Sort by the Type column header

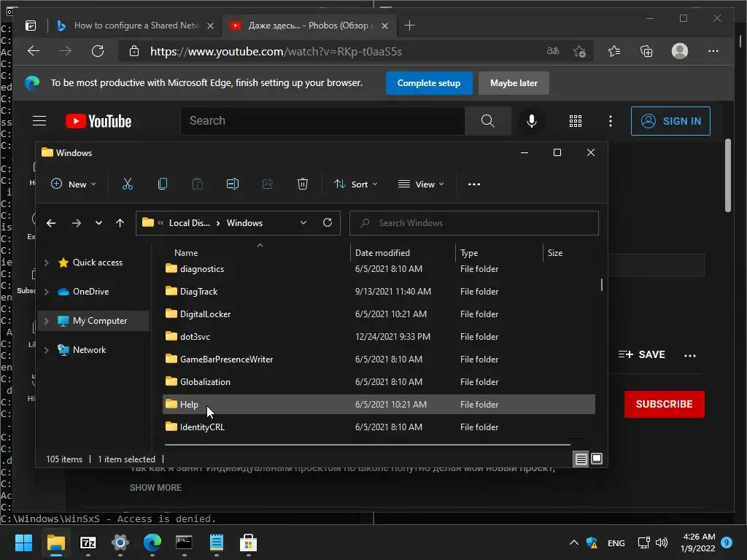[x=469, y=253]
